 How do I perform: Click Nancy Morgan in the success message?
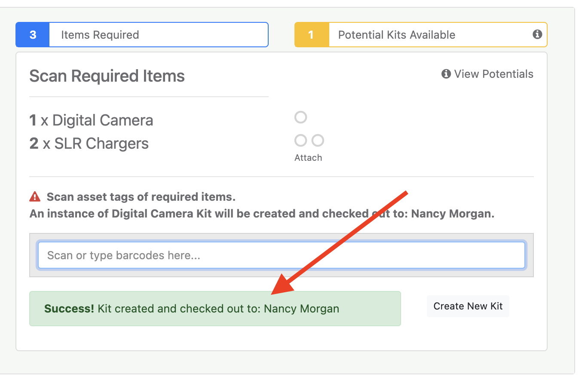pos(302,308)
